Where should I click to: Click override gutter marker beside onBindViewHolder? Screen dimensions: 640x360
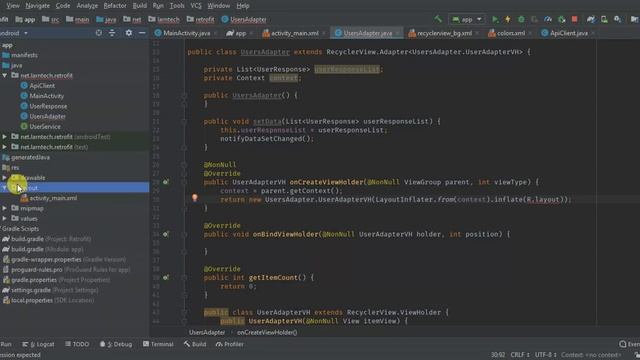point(166,234)
